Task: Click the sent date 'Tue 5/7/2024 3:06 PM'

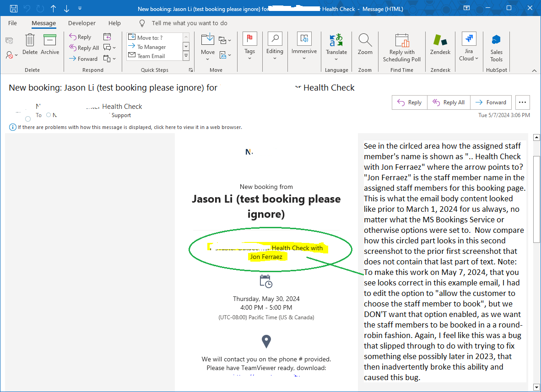Action: click(x=504, y=115)
